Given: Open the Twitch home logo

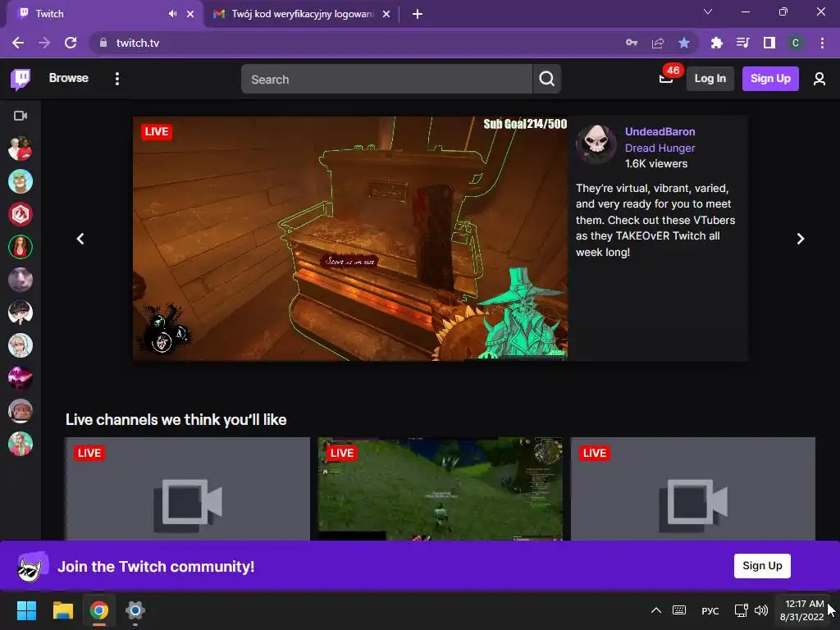Looking at the screenshot, I should click(x=21, y=79).
